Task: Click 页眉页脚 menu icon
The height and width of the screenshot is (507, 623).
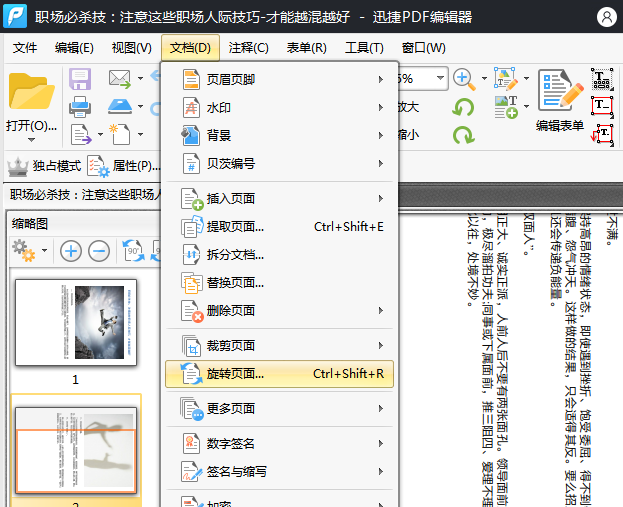Action: tap(191, 79)
